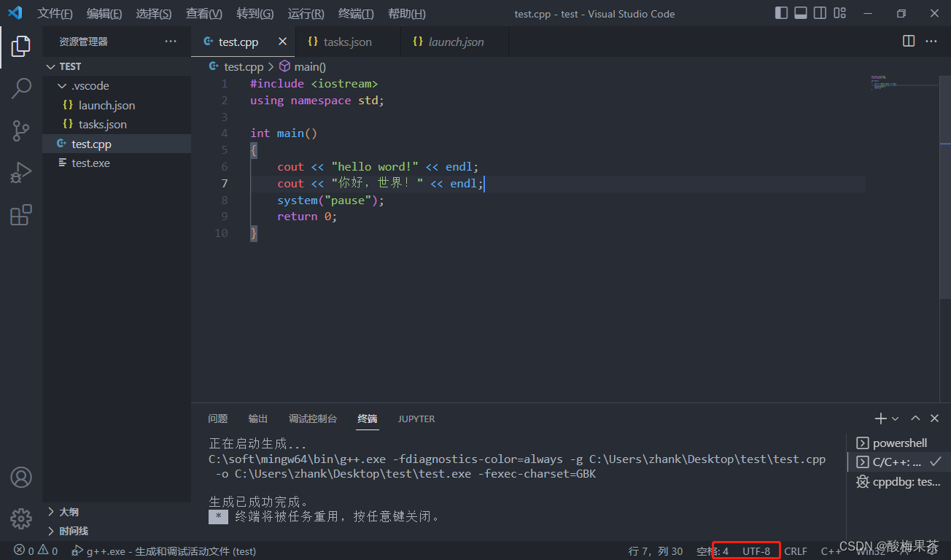
Task: Toggle secondary side bar layout icon
Action: 820,13
